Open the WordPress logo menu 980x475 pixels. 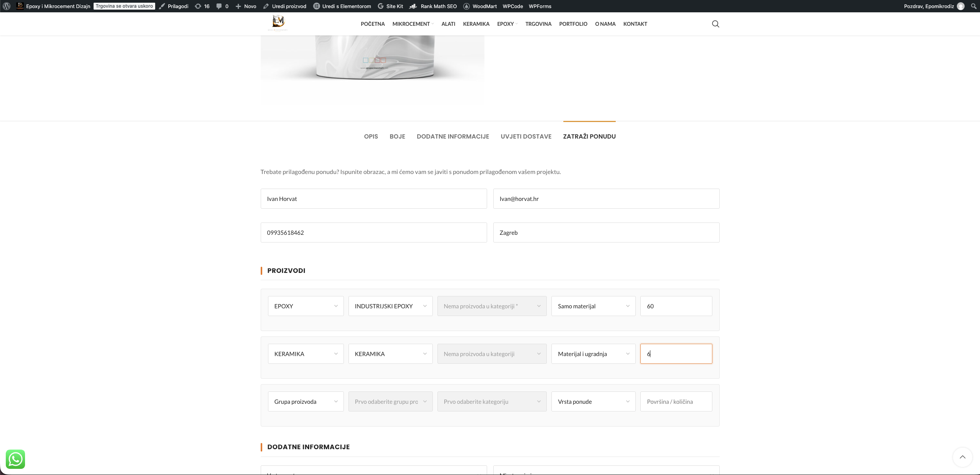point(7,6)
